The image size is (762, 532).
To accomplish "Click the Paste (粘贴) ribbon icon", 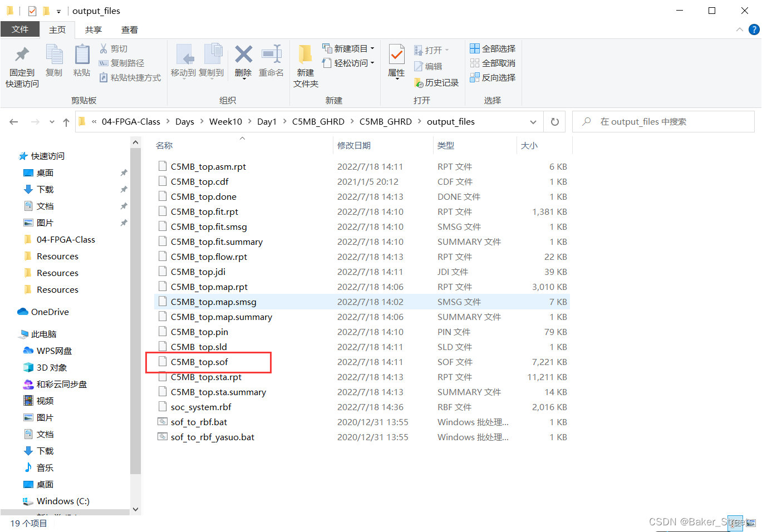I will [x=82, y=55].
